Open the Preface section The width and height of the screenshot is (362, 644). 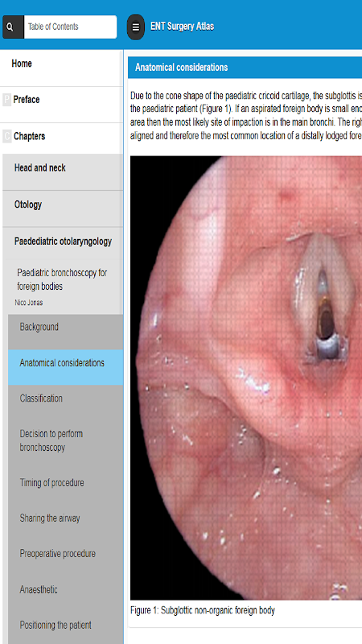point(62,105)
